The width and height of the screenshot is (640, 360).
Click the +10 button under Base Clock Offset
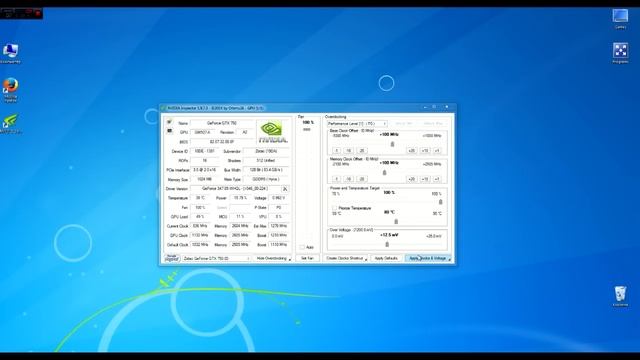coord(424,151)
